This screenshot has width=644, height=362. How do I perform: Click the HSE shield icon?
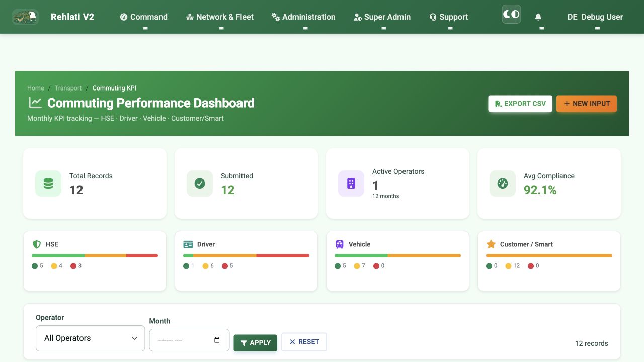[36, 244]
